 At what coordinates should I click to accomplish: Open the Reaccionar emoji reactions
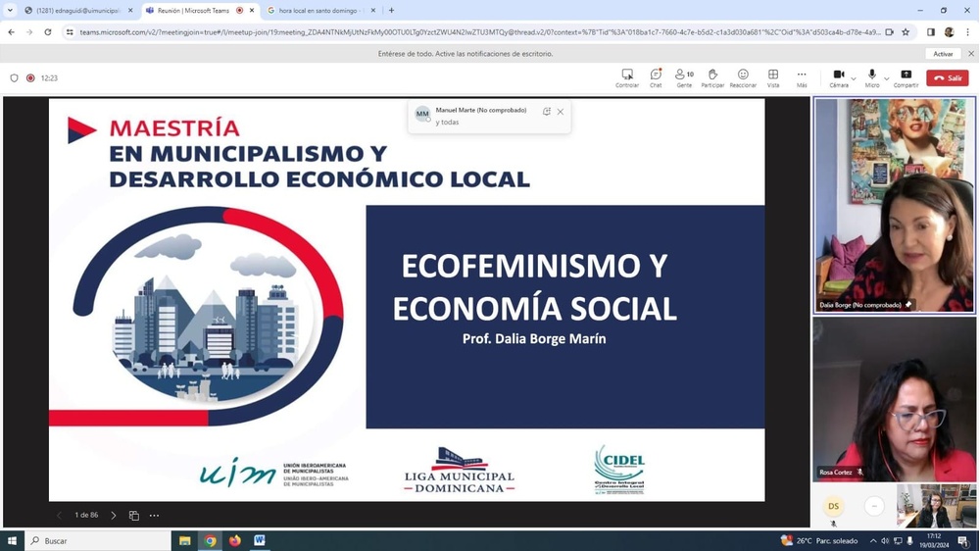743,75
